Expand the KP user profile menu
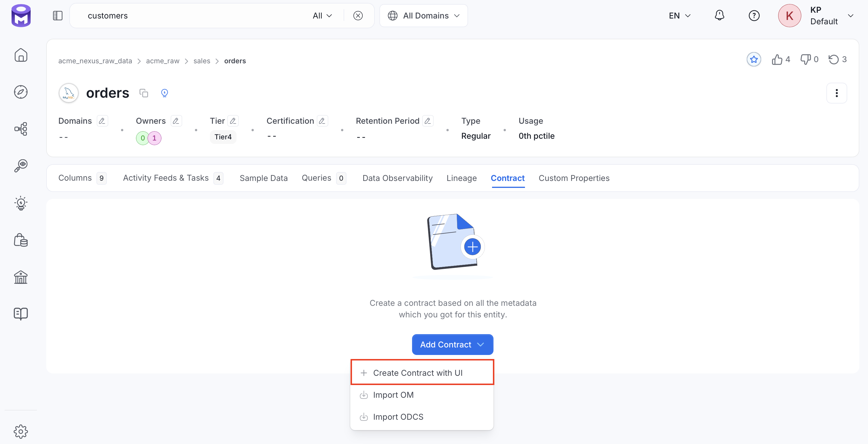868x444 pixels. pyautogui.click(x=850, y=16)
